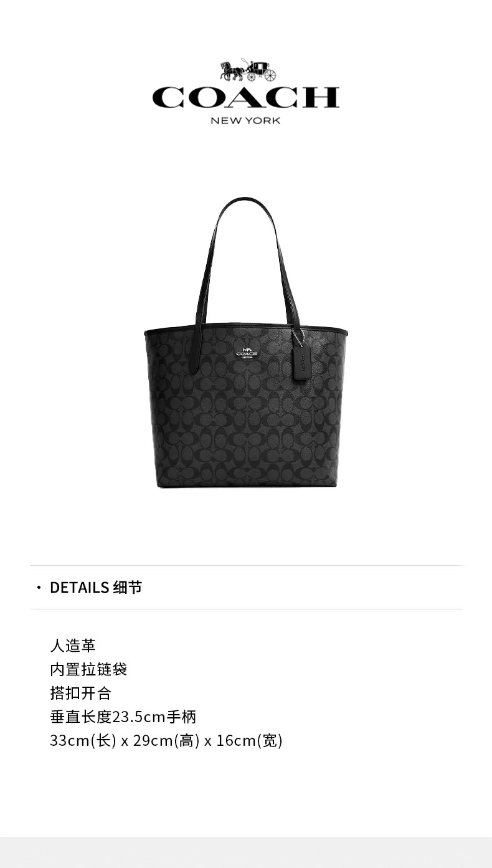
Task: Click the NEW YORK text under the logo
Action: click(245, 120)
